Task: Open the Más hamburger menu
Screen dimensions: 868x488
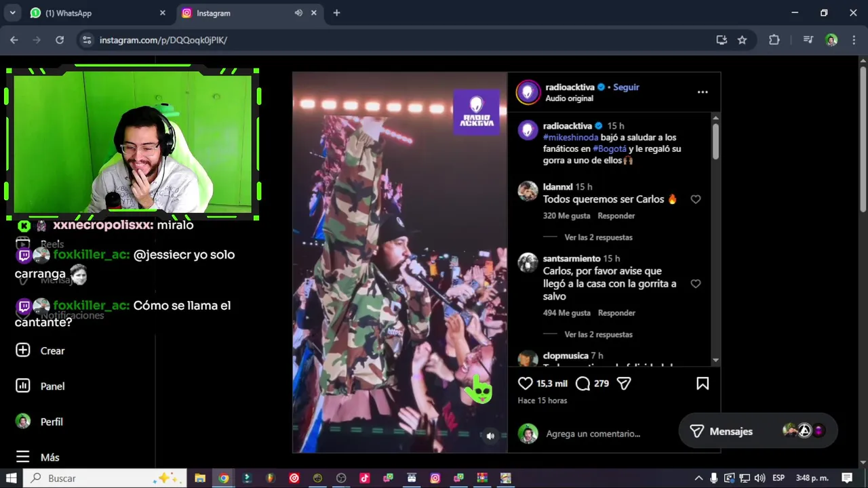Action: [23, 457]
